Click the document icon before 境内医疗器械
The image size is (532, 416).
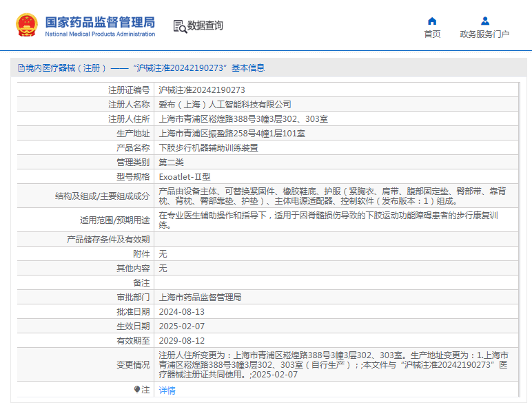(21, 67)
